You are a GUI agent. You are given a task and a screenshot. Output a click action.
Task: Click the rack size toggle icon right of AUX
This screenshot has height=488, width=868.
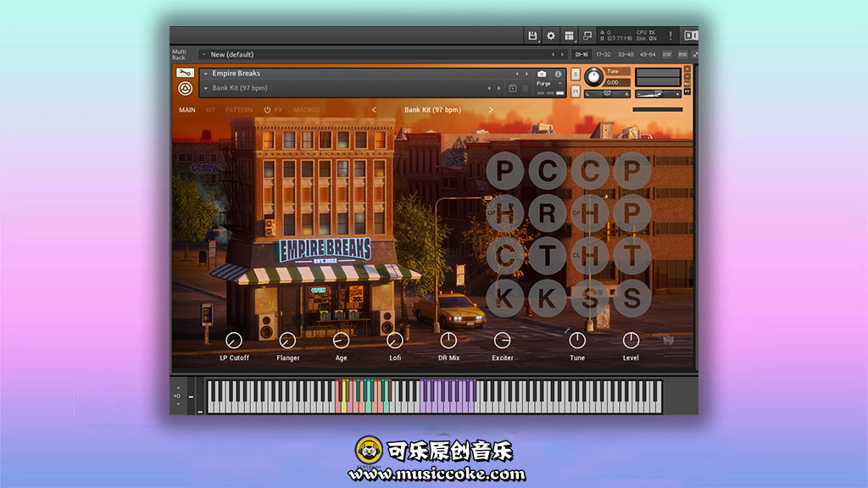click(x=695, y=55)
